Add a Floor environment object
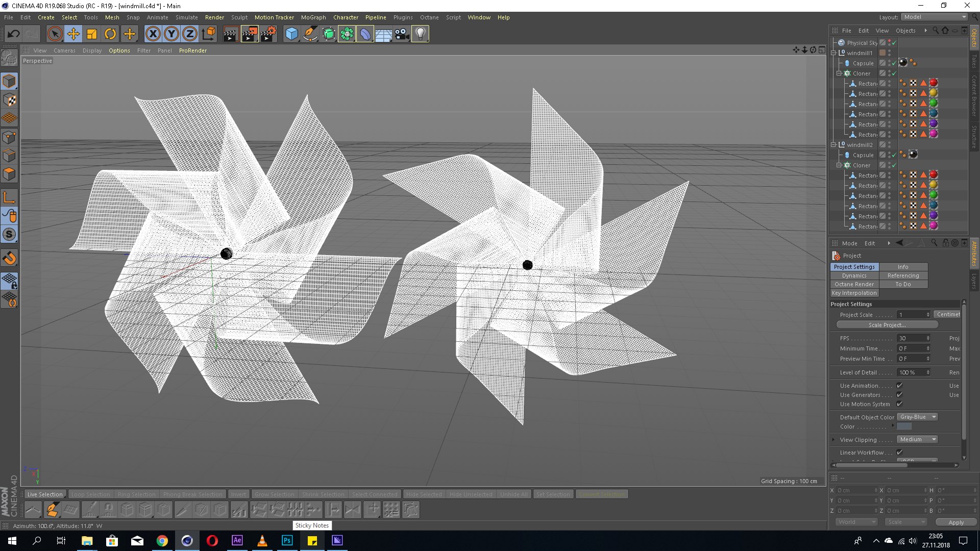 (x=383, y=34)
